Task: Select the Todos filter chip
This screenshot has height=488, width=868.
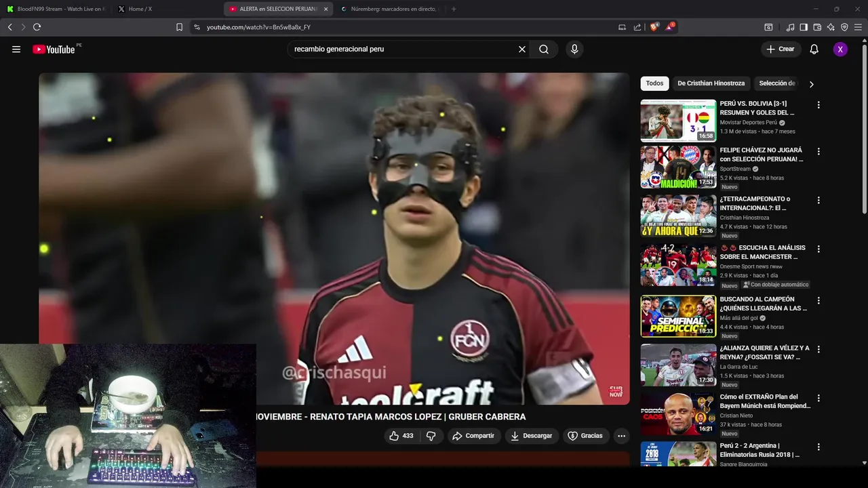Action: pyautogui.click(x=654, y=83)
